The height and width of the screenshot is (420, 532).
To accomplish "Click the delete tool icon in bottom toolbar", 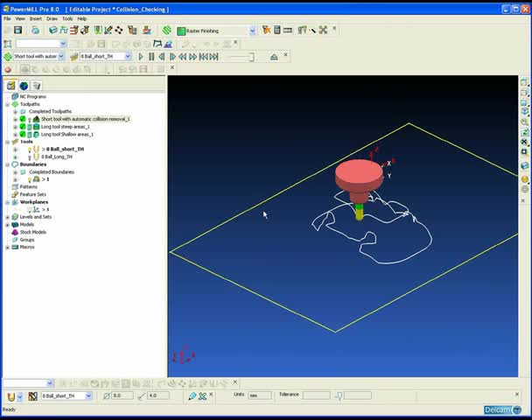I will (x=202, y=395).
